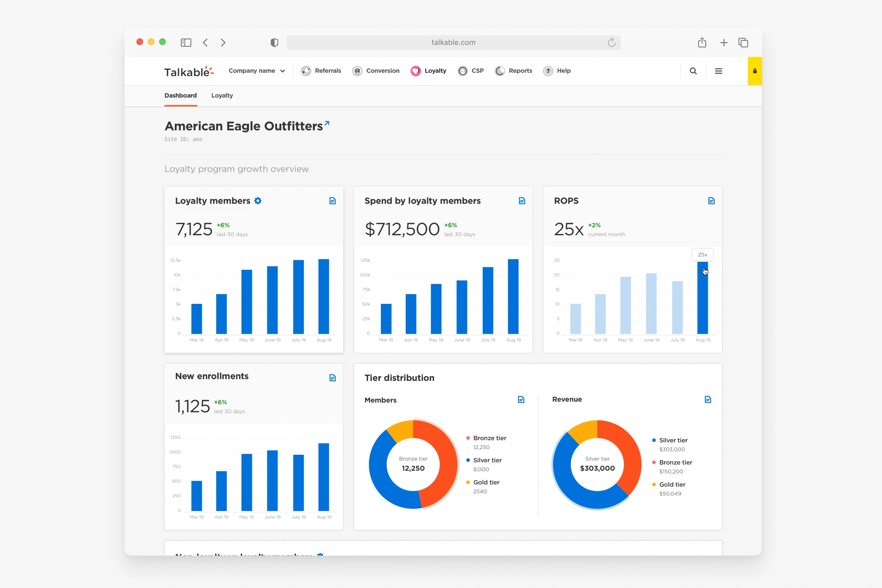Image resolution: width=882 pixels, height=588 pixels.
Task: Select Bronze tier in Revenue legend
Action: pos(672,467)
